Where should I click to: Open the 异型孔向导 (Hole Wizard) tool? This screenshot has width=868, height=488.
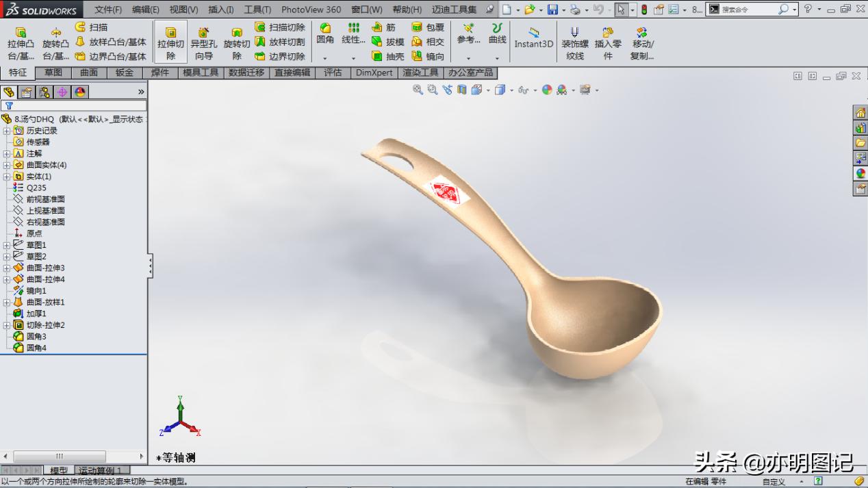[x=203, y=41]
